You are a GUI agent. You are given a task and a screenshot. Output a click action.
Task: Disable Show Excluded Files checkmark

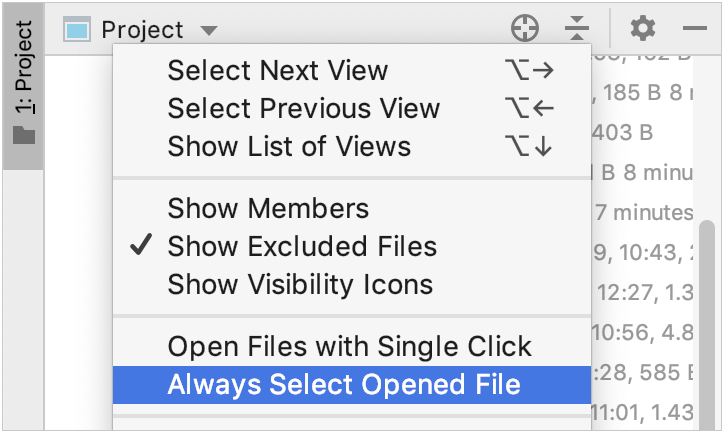pyautogui.click(x=141, y=245)
